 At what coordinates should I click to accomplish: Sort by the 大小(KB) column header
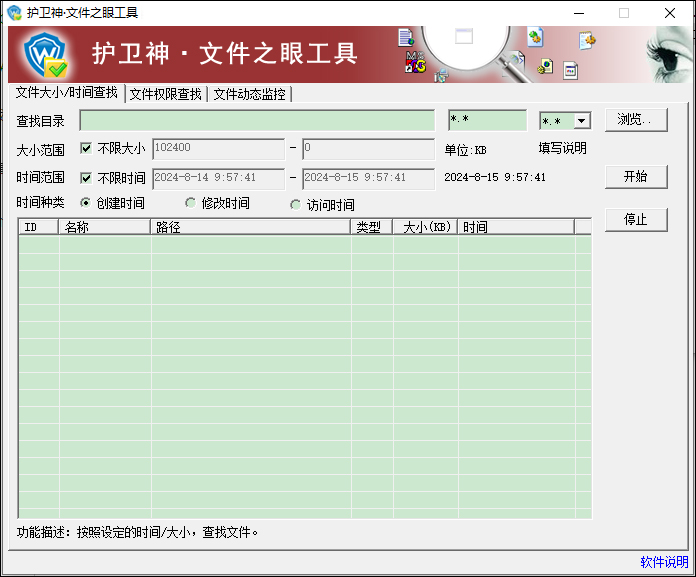425,227
